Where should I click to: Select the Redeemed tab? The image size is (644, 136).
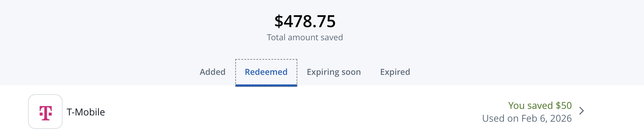266,72
